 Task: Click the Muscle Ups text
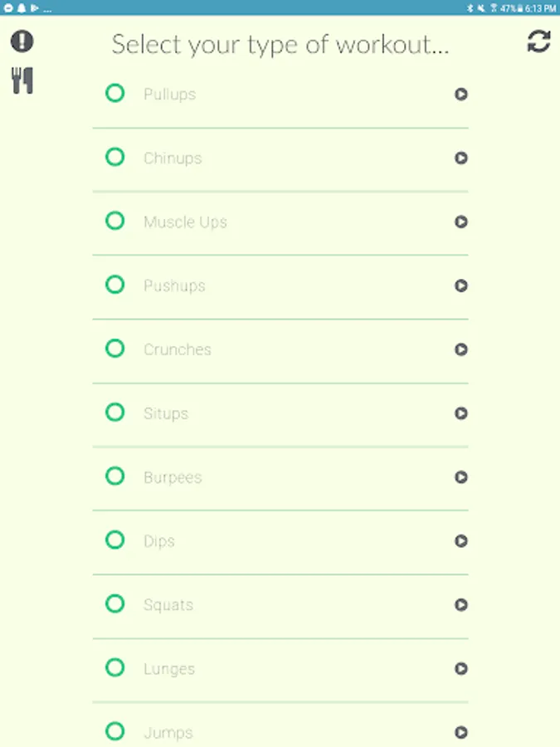185,222
